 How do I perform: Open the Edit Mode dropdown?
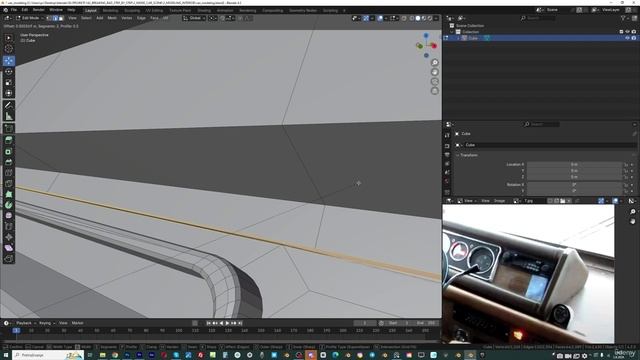(x=30, y=18)
